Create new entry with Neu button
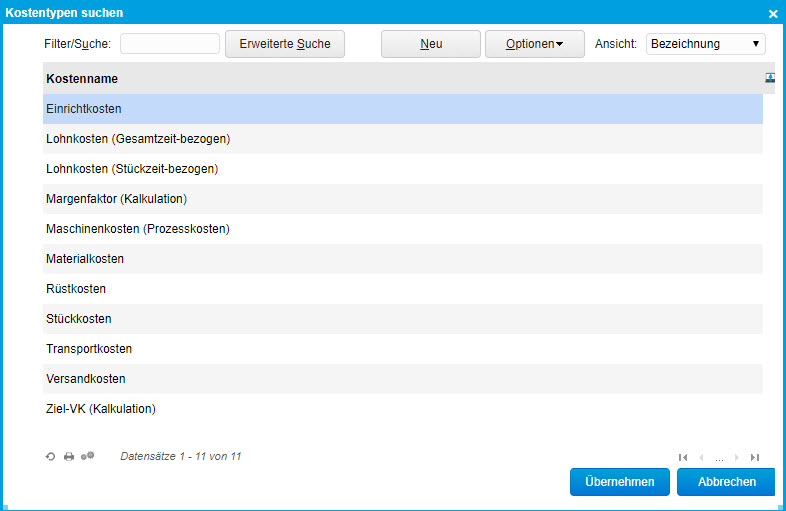The image size is (786, 511). 431,44
